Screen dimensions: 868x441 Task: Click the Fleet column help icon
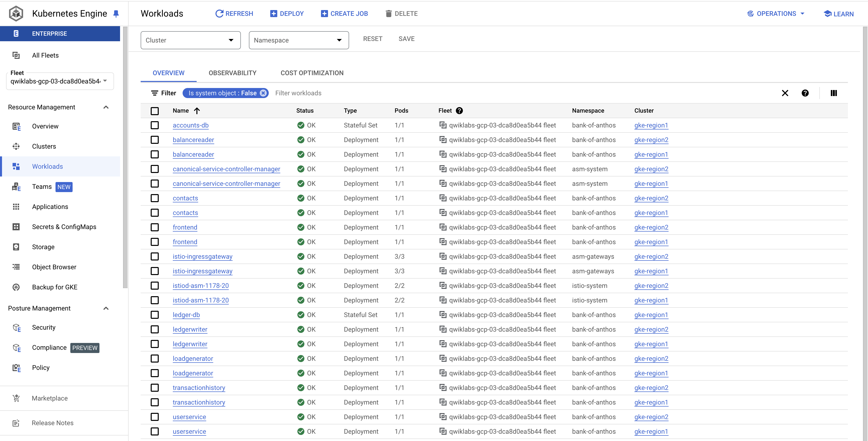point(459,111)
